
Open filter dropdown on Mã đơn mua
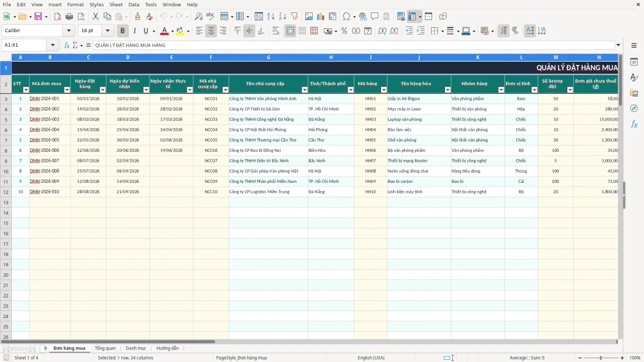(67, 90)
